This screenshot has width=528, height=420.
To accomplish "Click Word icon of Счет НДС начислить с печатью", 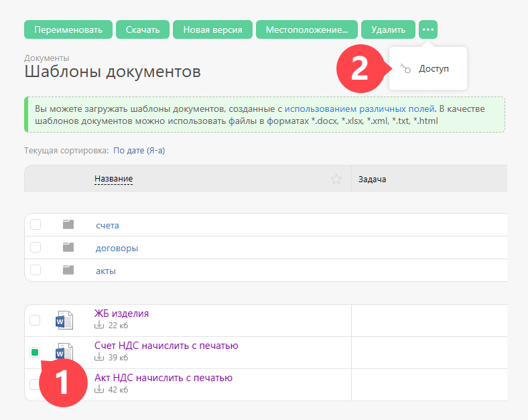I will 64,351.
